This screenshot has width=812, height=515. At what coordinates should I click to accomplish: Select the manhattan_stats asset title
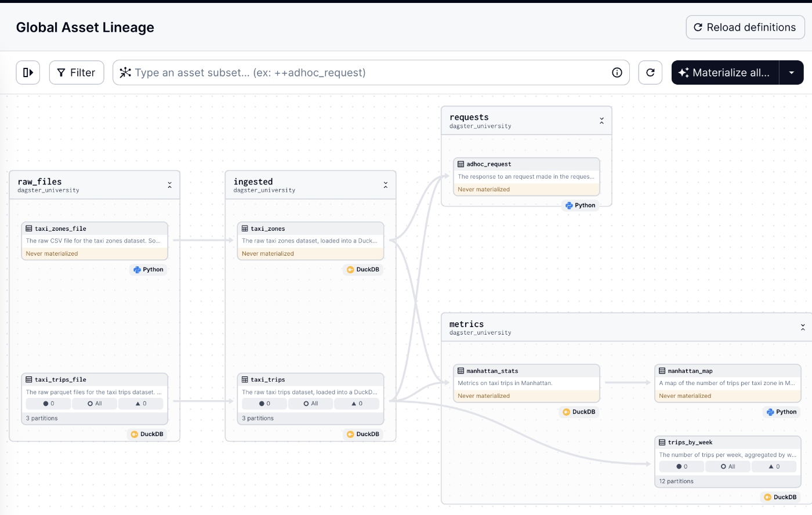tap(492, 371)
